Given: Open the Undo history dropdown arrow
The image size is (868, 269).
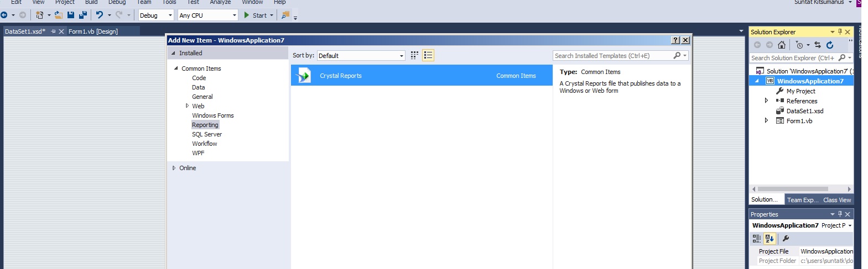Looking at the screenshot, I should tap(109, 15).
